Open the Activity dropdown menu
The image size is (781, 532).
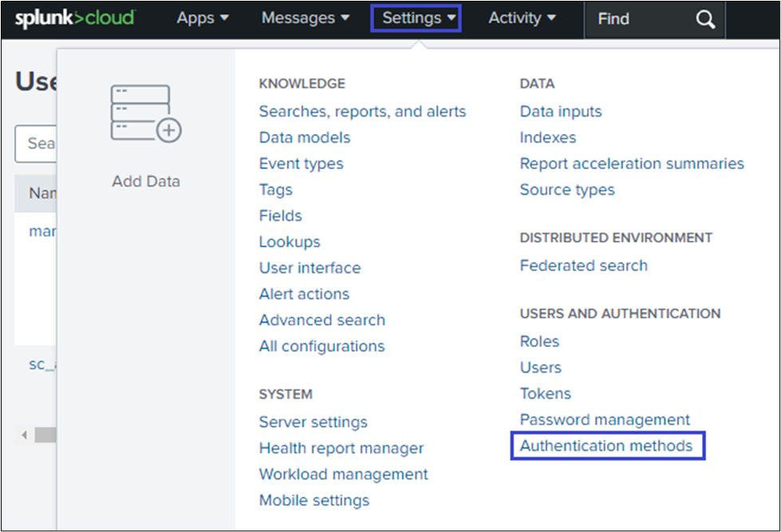coord(522,18)
